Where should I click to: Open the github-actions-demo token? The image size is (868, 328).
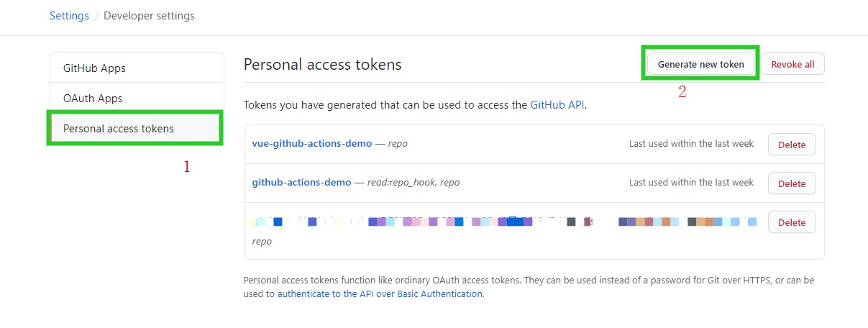[x=301, y=183]
